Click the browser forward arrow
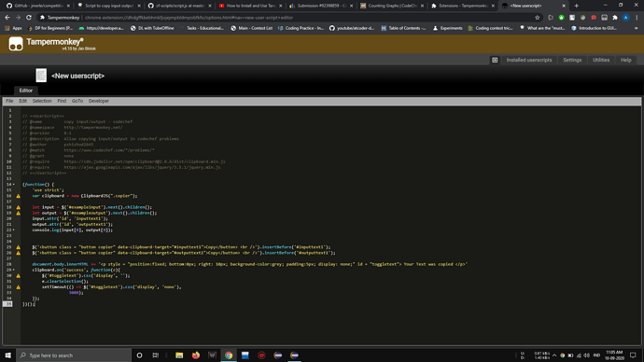This screenshot has height=362, width=644. point(18,18)
